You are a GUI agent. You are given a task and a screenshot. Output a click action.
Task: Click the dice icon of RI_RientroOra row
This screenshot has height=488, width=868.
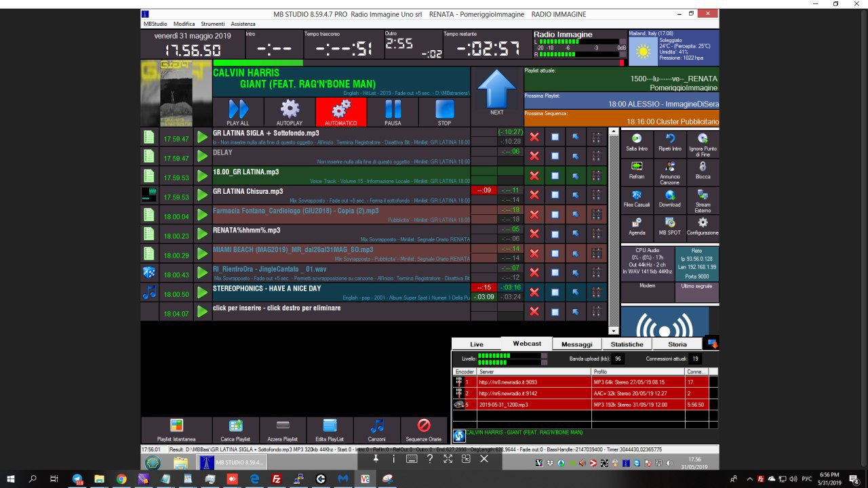[x=149, y=273]
